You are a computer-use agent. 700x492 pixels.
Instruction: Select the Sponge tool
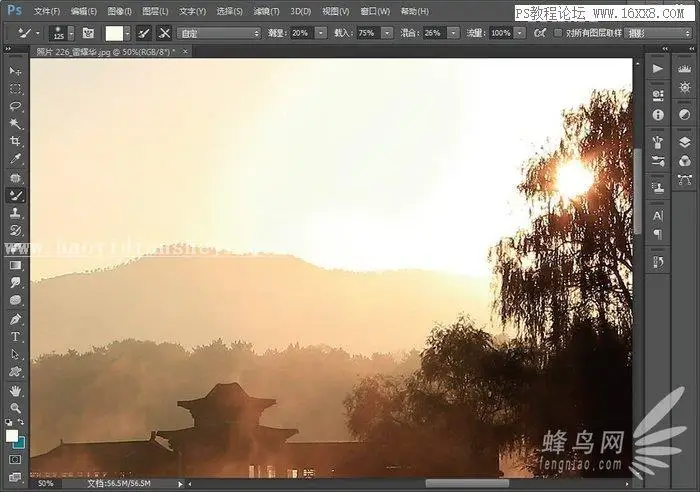[15, 300]
